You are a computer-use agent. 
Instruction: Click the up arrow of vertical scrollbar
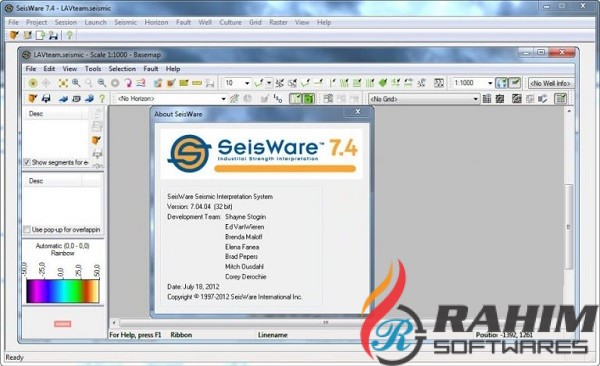[569, 111]
